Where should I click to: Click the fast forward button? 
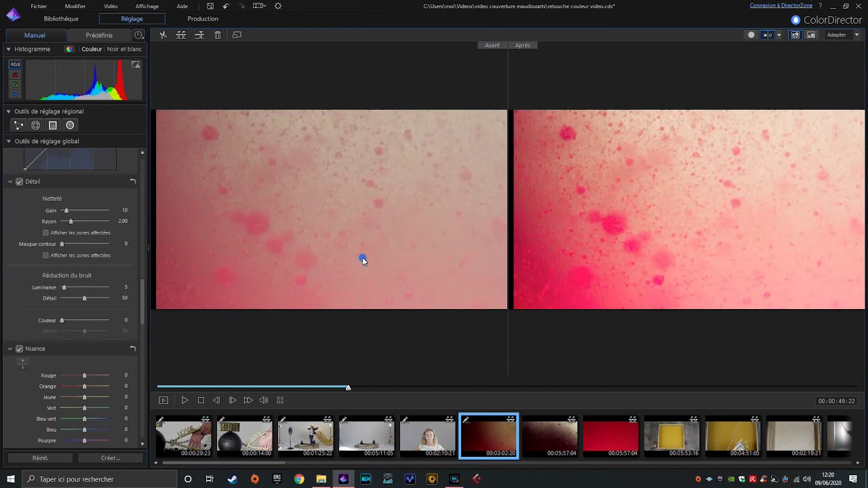[x=248, y=401]
